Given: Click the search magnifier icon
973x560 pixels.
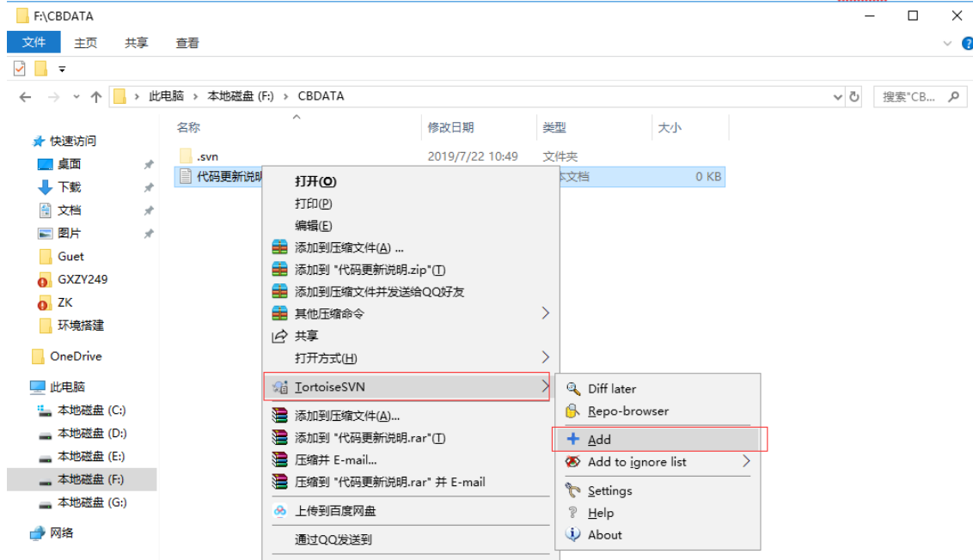Looking at the screenshot, I should [954, 97].
